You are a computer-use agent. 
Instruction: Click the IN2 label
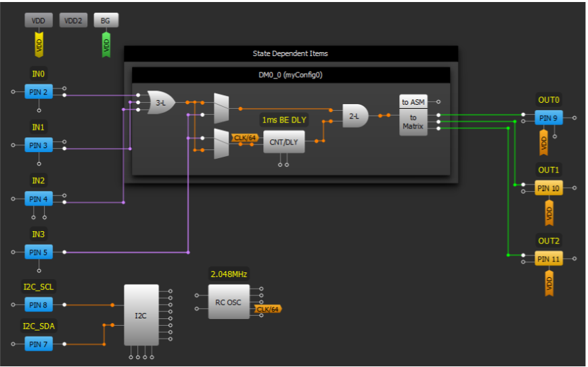(39, 180)
